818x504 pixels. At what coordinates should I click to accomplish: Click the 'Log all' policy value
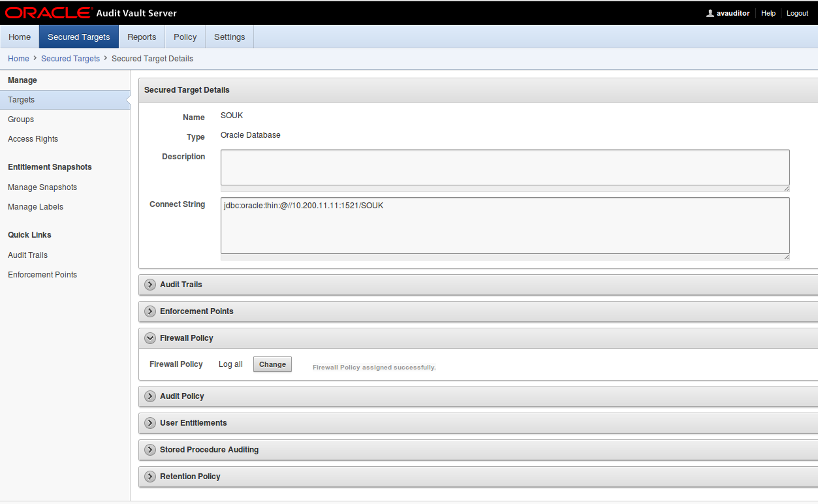pyautogui.click(x=230, y=364)
